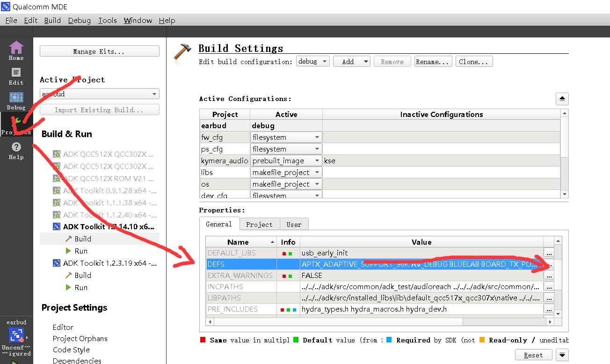Click the FALSE value of EXTRA_WARNINGS
The image size is (610, 364).
(x=421, y=276)
